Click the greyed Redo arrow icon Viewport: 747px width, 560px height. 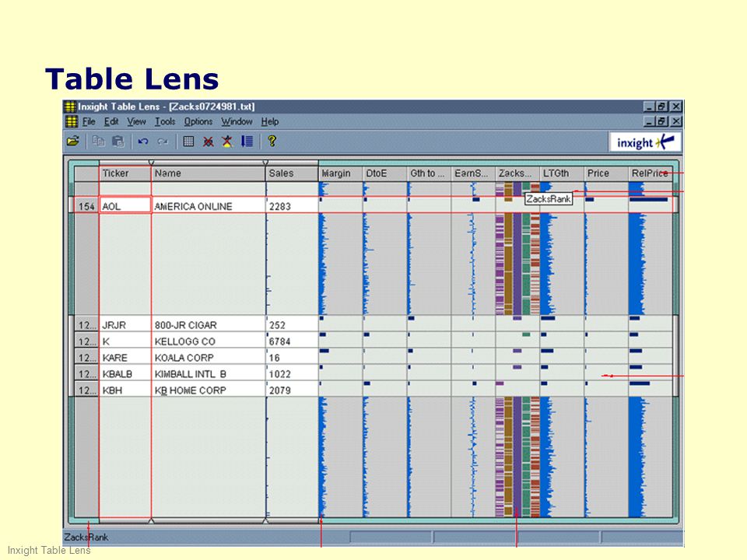point(163,141)
